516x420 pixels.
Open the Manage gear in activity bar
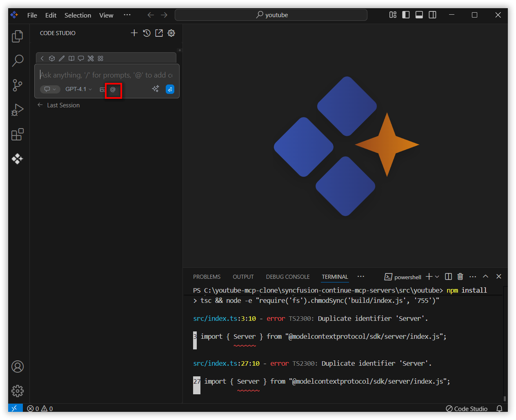pos(18,391)
